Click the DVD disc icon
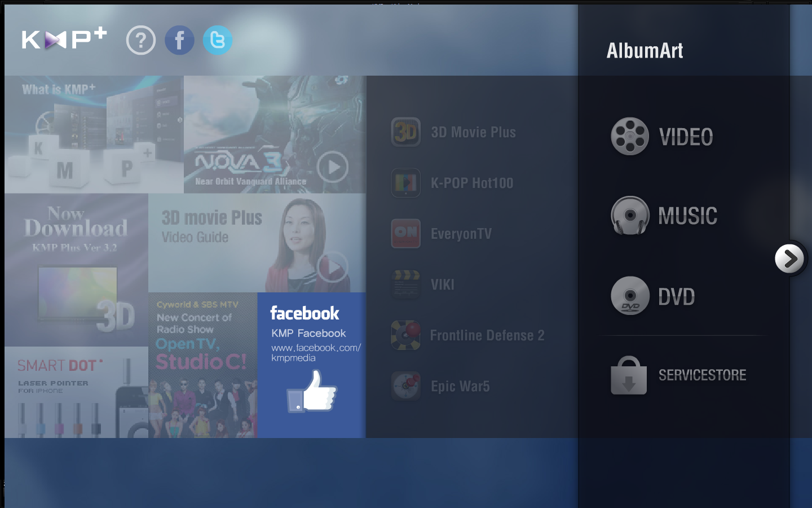 630,296
